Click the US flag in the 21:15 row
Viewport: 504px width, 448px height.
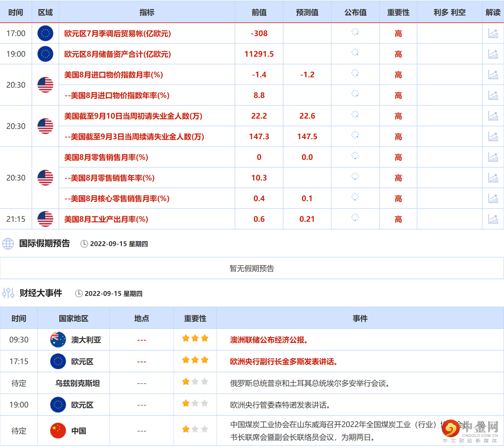pos(45,219)
